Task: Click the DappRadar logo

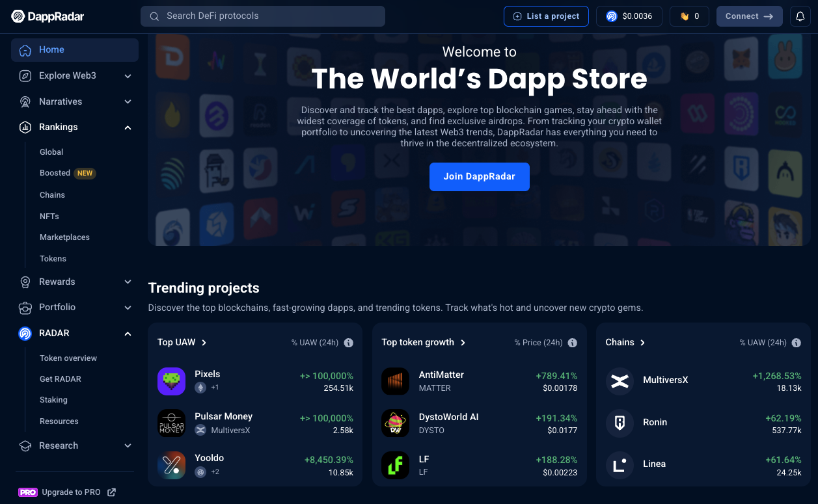Action: 48,16
